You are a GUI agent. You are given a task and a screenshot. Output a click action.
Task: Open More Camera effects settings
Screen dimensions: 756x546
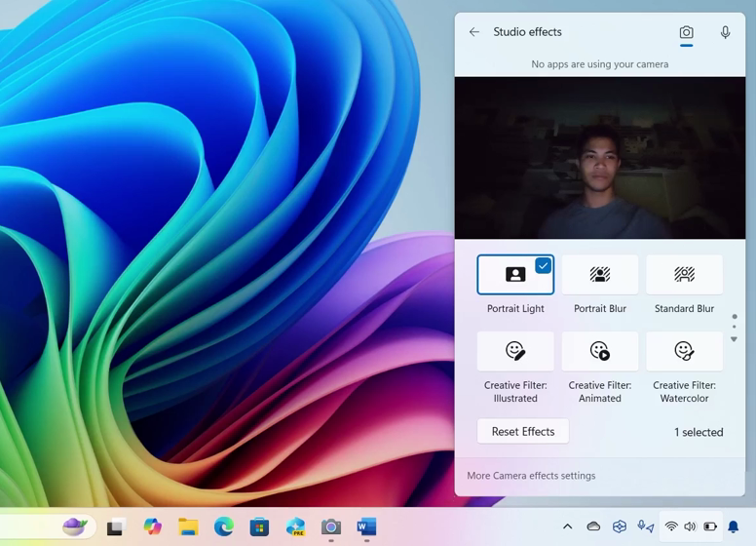click(531, 476)
